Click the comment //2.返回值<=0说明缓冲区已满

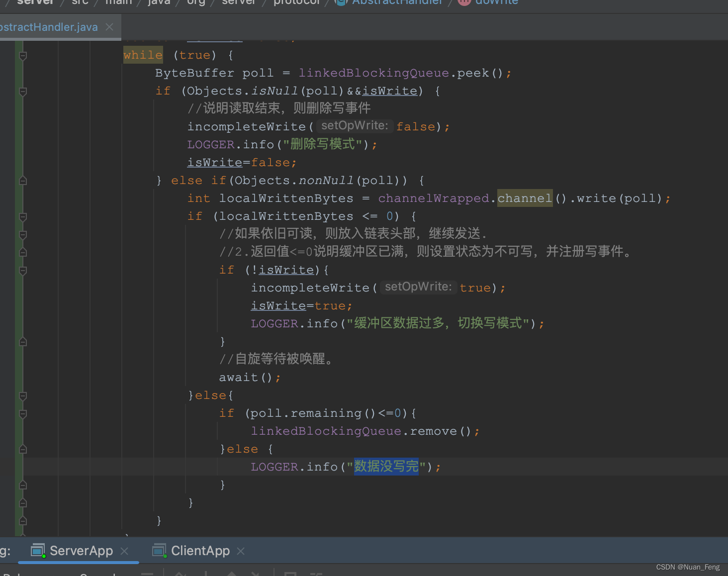426,252
